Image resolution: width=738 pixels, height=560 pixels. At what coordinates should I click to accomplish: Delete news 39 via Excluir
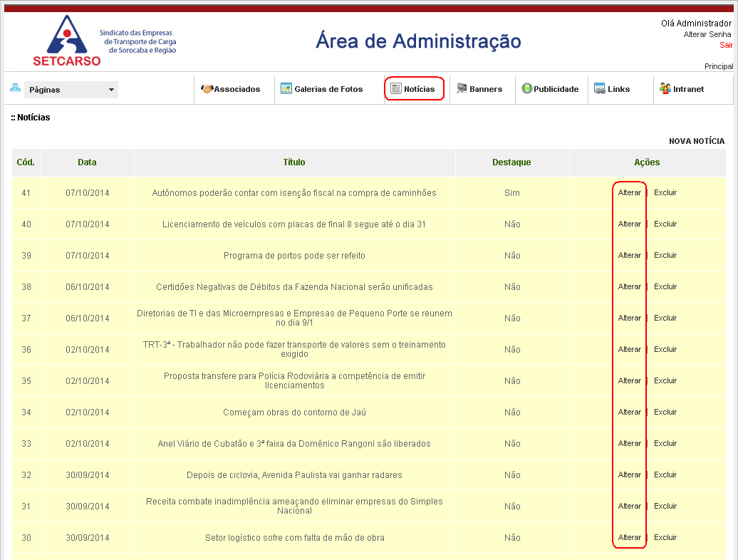(665, 255)
